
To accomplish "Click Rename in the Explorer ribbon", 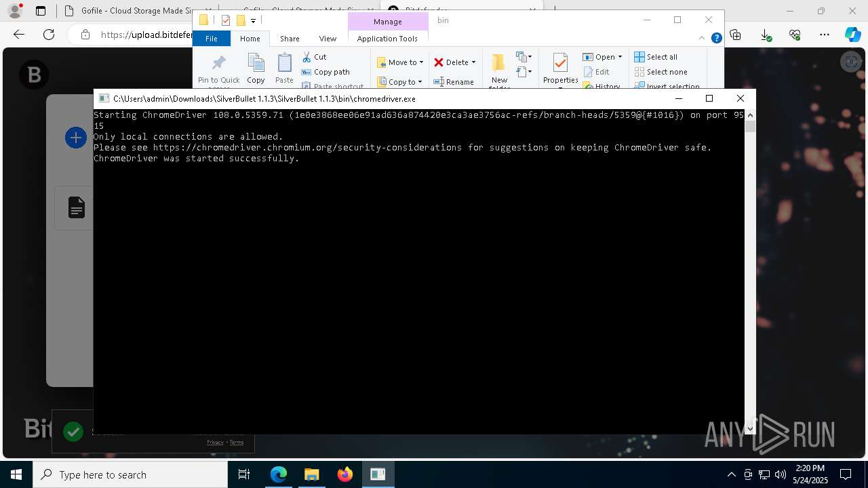I will pyautogui.click(x=454, y=82).
